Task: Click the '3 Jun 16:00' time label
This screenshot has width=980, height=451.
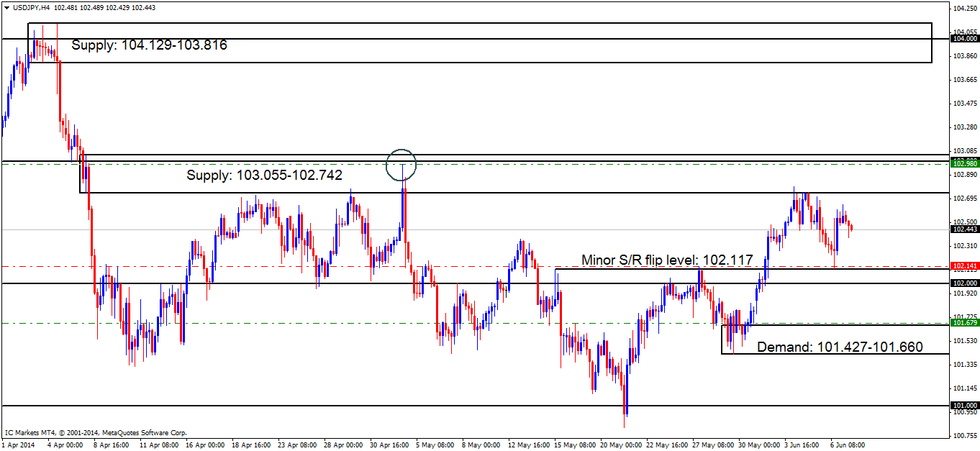Action: (x=801, y=445)
